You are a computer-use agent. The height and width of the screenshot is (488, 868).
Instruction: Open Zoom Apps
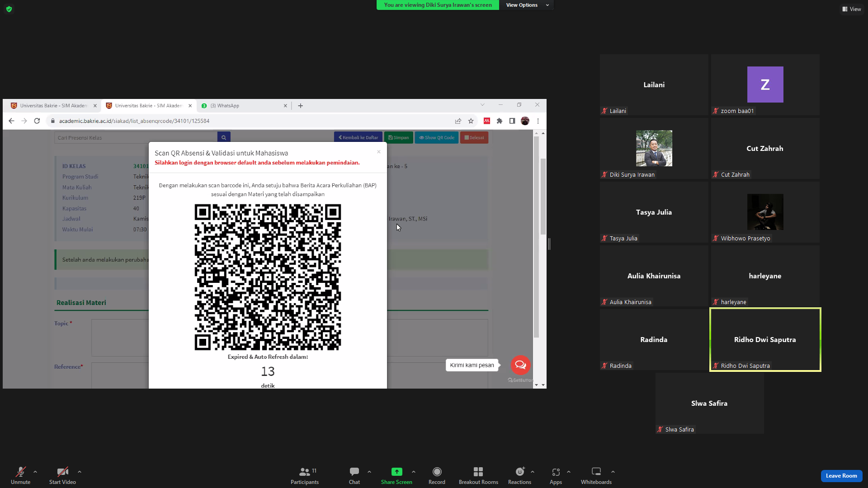[556, 475]
